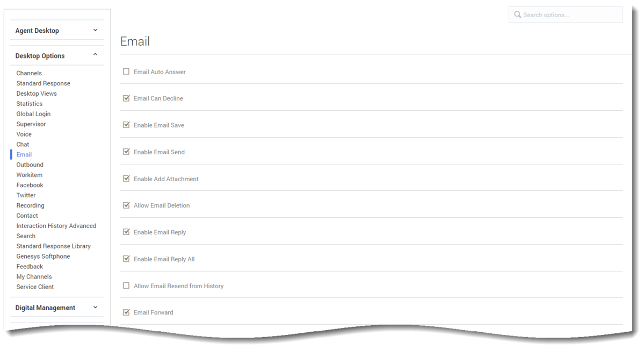Click the Search options input field
644x350 pixels.
(x=566, y=15)
